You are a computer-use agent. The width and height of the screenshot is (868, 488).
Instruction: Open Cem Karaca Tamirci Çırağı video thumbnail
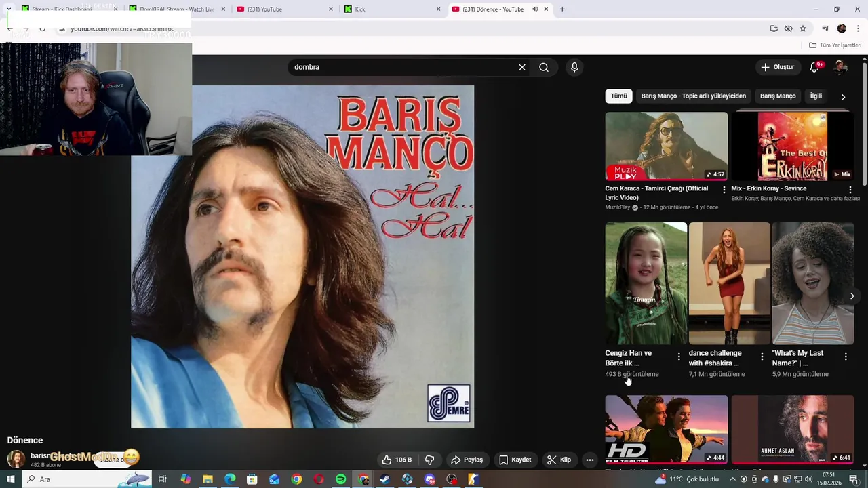[667, 146]
